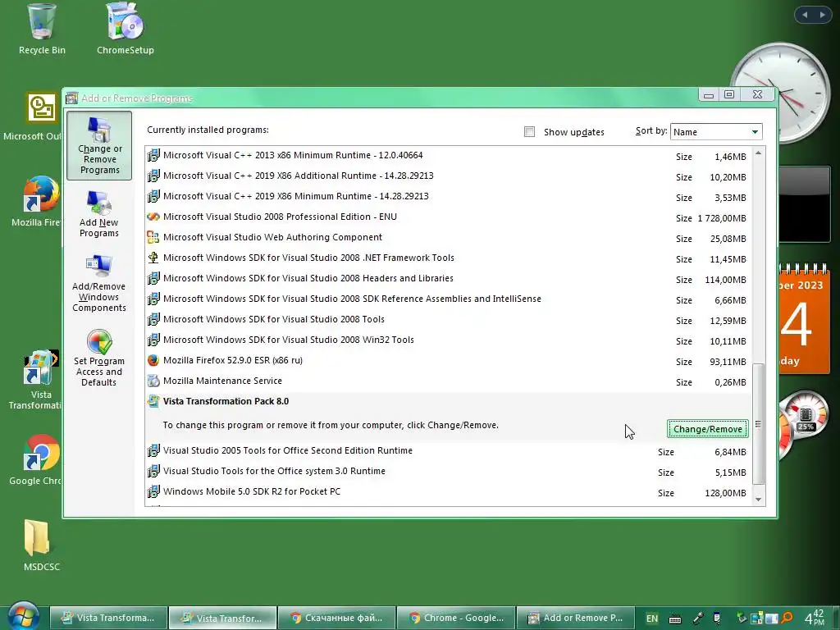Screen dimensions: 840x630
Task: Click sidebar previous gadget page arrow
Action: click(804, 15)
